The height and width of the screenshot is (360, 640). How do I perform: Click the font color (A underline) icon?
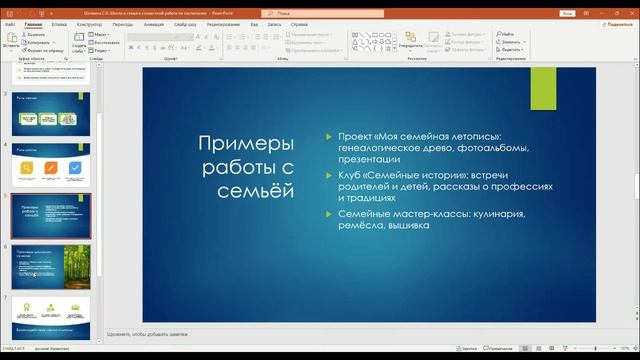(212, 48)
